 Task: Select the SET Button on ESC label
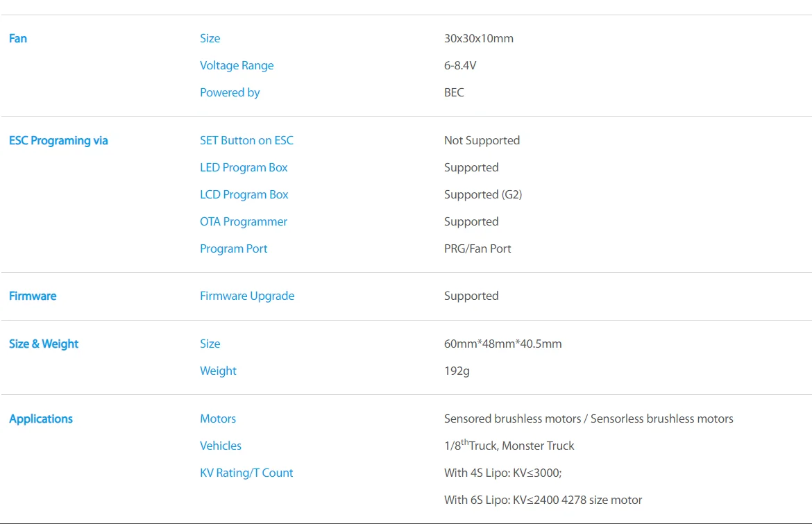coord(246,141)
